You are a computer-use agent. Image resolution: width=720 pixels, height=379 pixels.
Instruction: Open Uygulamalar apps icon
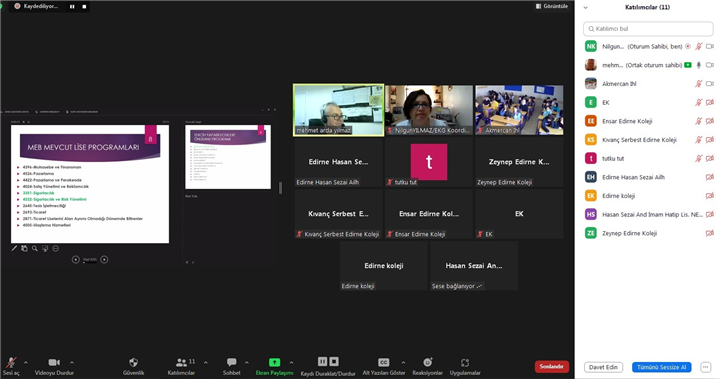[x=465, y=362]
